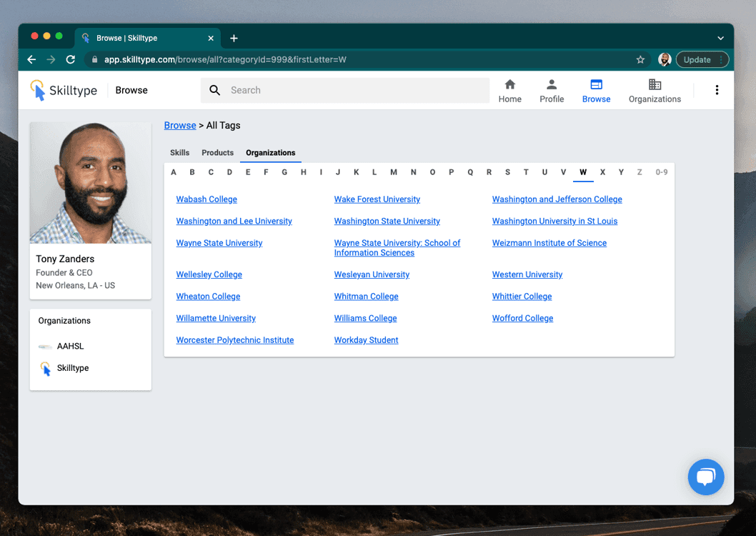This screenshot has width=756, height=536.
Task: Click the browser profile avatar
Action: [x=665, y=60]
